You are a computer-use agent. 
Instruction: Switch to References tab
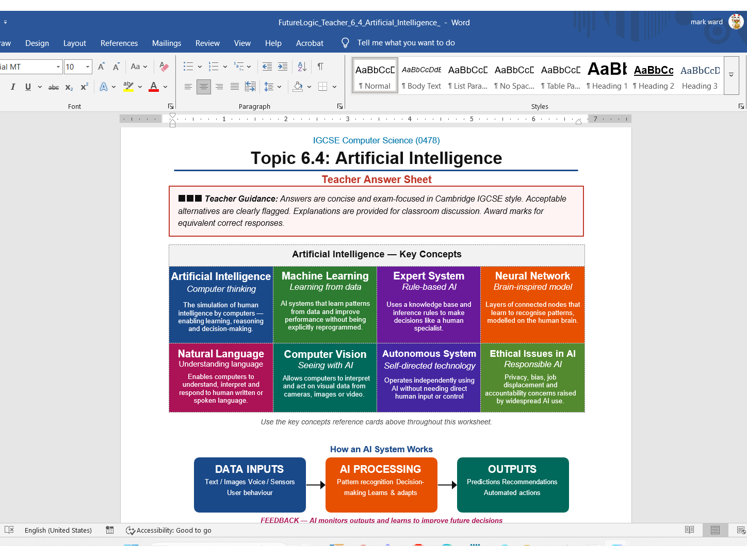(119, 43)
